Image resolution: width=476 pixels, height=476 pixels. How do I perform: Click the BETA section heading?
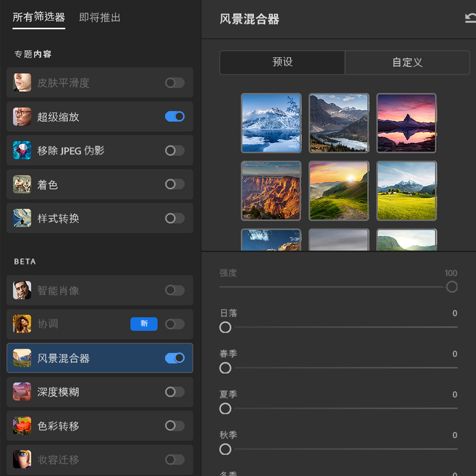click(25, 262)
